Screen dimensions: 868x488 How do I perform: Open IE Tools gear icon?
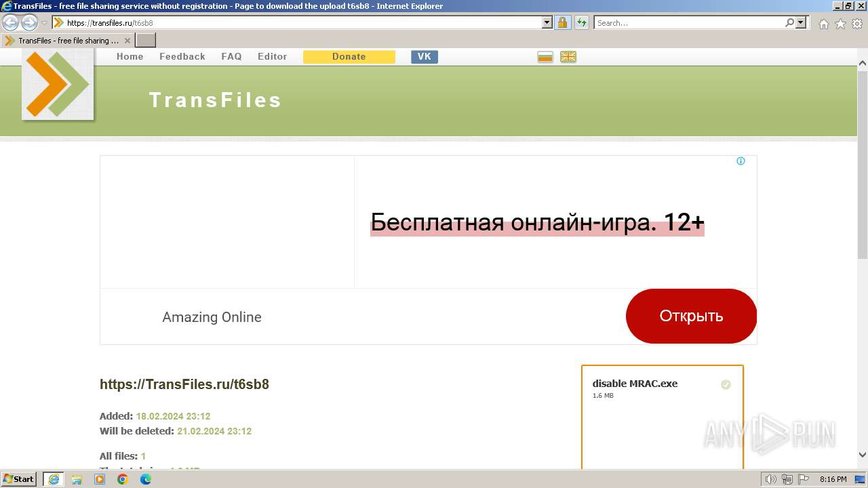(x=856, y=24)
